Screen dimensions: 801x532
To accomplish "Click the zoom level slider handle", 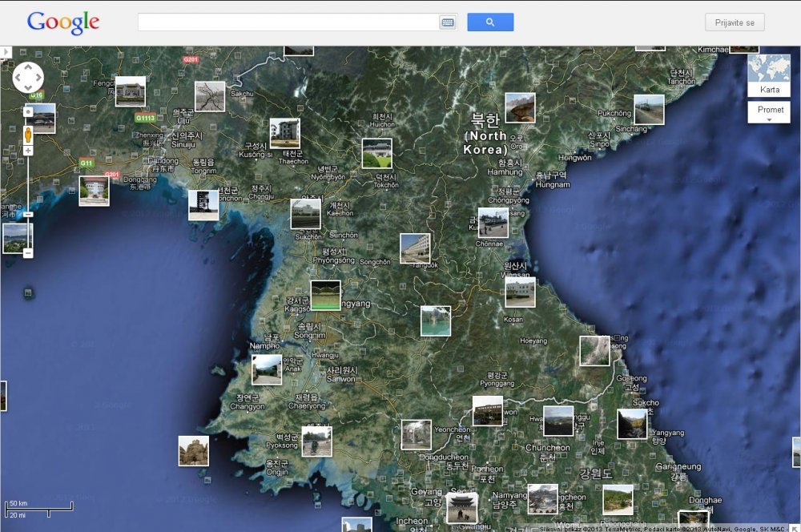I will (28, 215).
